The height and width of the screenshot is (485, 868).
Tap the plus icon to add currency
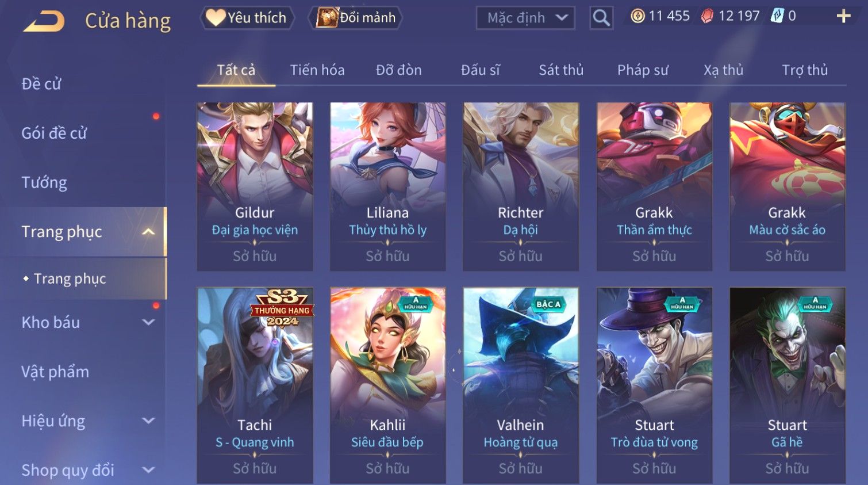coord(843,16)
